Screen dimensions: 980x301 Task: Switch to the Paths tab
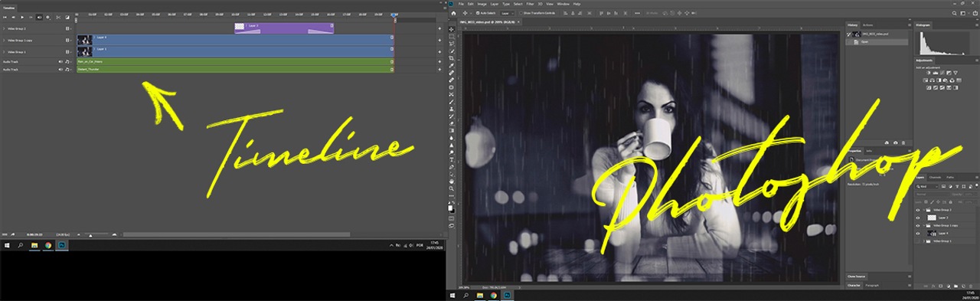click(x=950, y=177)
